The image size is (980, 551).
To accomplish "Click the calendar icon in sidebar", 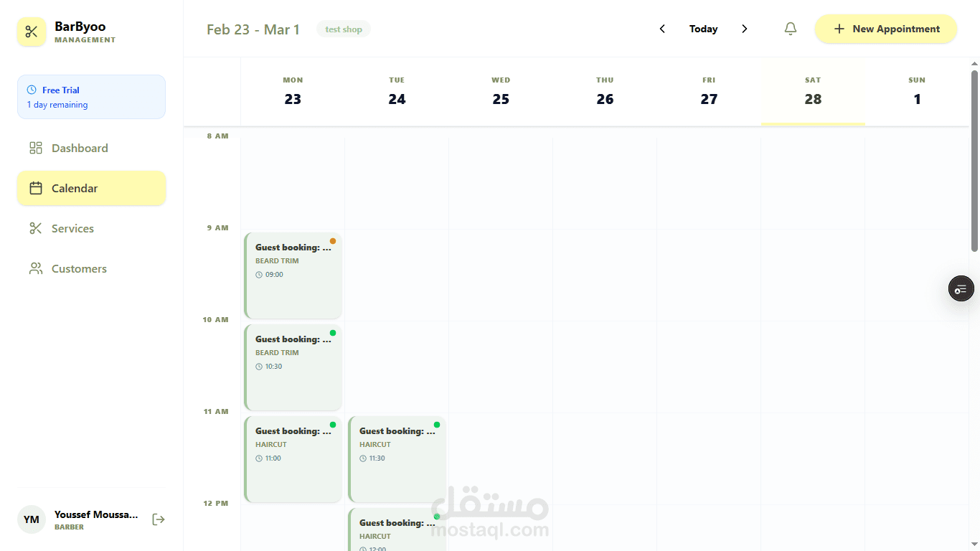I will coord(36,188).
